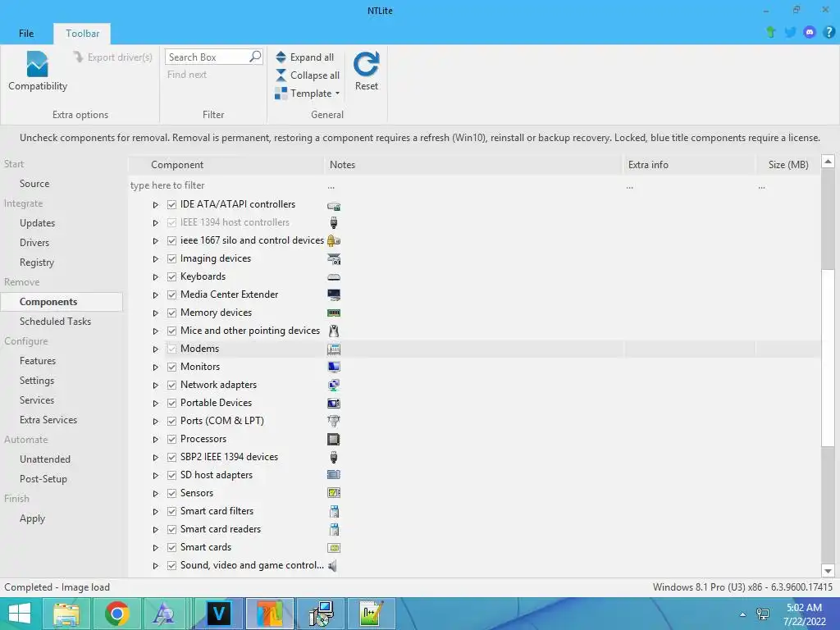The image size is (840, 630).
Task: Open File Explorer from the taskbar
Action: 66,614
